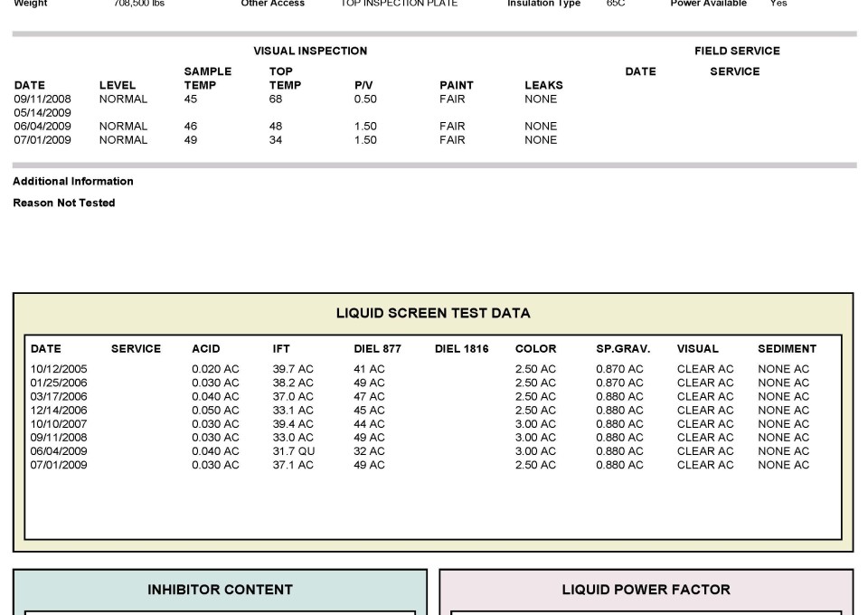Click NONE AC sediment for 03/17/2006
Screen dimensions: 868x615
tap(784, 397)
